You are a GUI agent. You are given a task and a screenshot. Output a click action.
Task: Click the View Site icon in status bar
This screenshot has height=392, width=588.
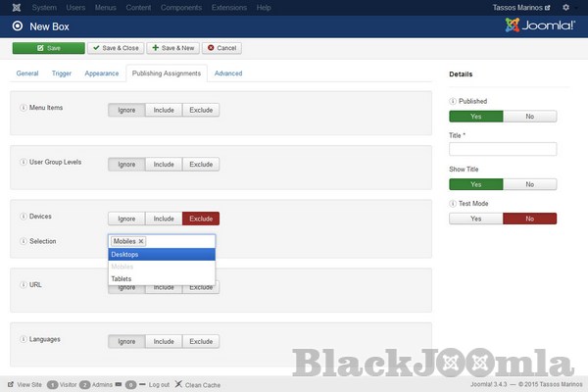10,385
